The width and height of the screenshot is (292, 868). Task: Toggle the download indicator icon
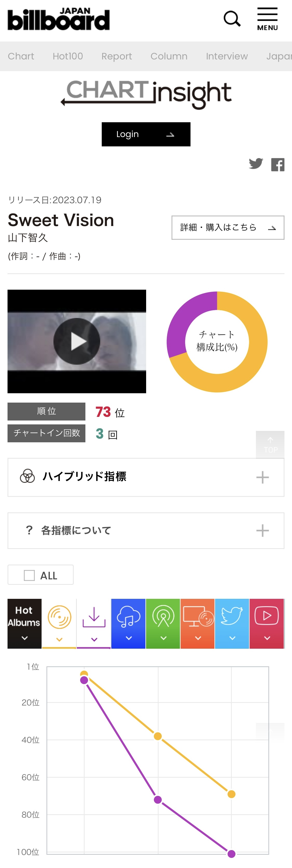[x=94, y=623]
